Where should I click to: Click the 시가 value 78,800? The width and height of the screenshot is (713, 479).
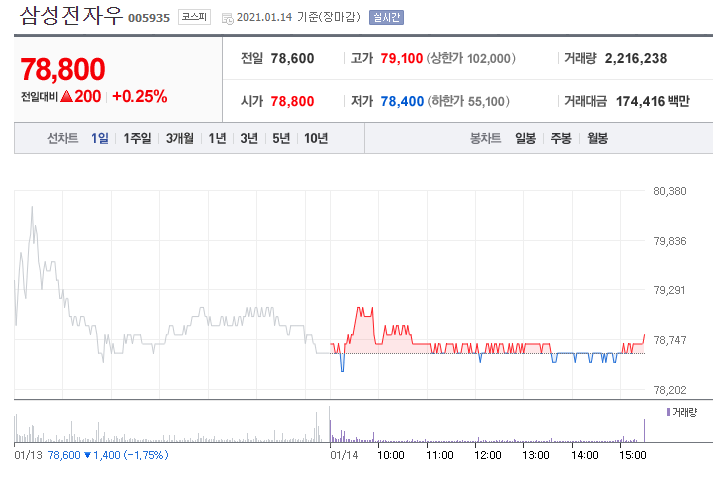(292, 101)
